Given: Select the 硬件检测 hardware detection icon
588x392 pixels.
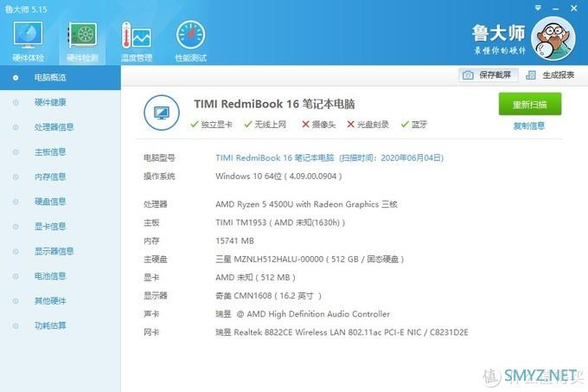Looking at the screenshot, I should 83,39.
